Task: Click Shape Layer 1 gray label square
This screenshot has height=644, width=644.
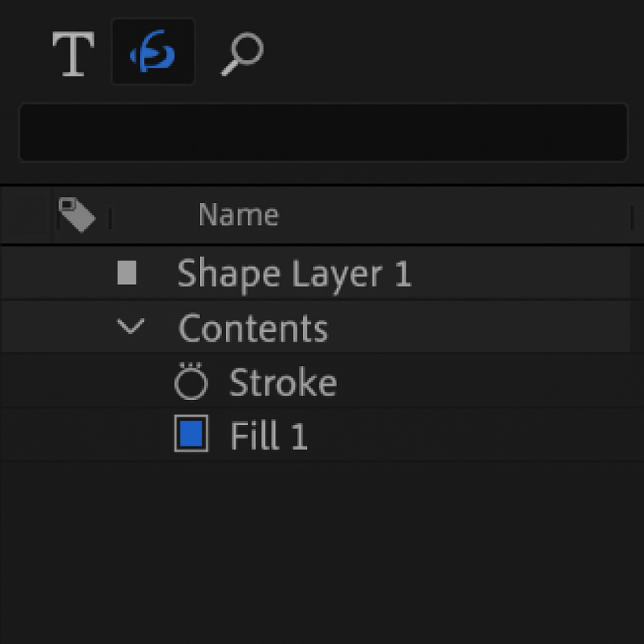Action: click(x=127, y=273)
